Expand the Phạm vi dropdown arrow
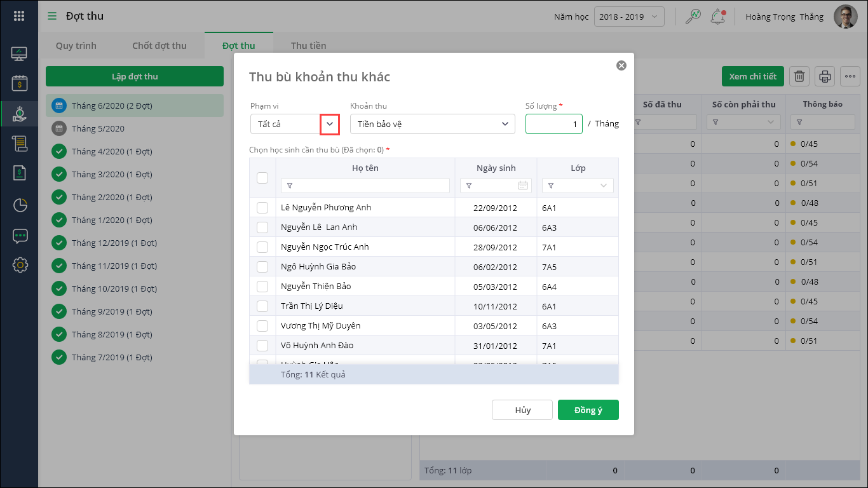This screenshot has height=488, width=868. (x=329, y=124)
